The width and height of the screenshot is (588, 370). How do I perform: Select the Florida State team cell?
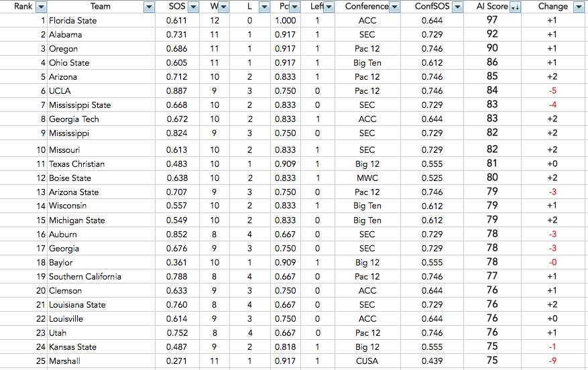coord(101,21)
